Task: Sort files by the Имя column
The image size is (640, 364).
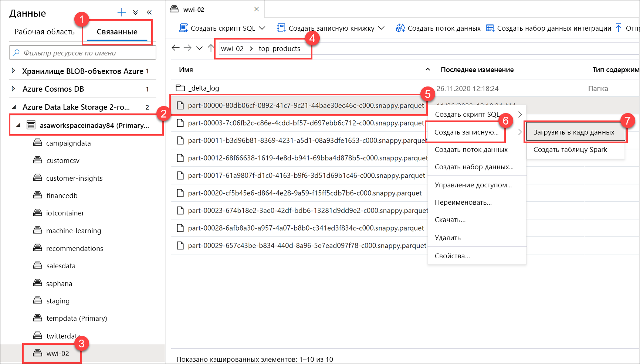Action: (x=186, y=70)
